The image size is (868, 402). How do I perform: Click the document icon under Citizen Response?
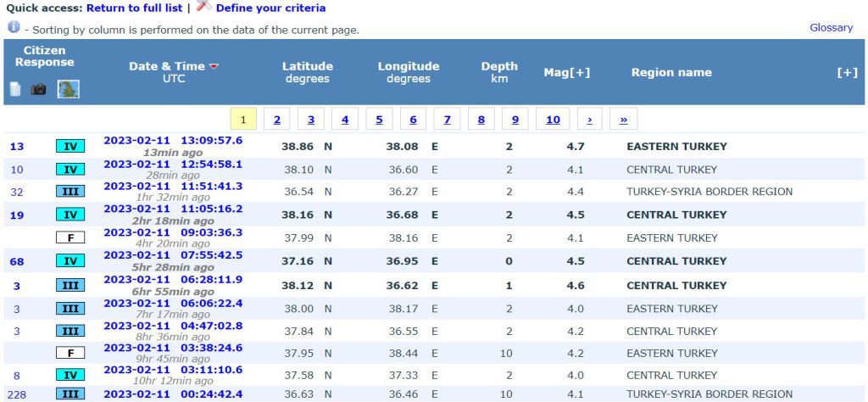[15, 89]
